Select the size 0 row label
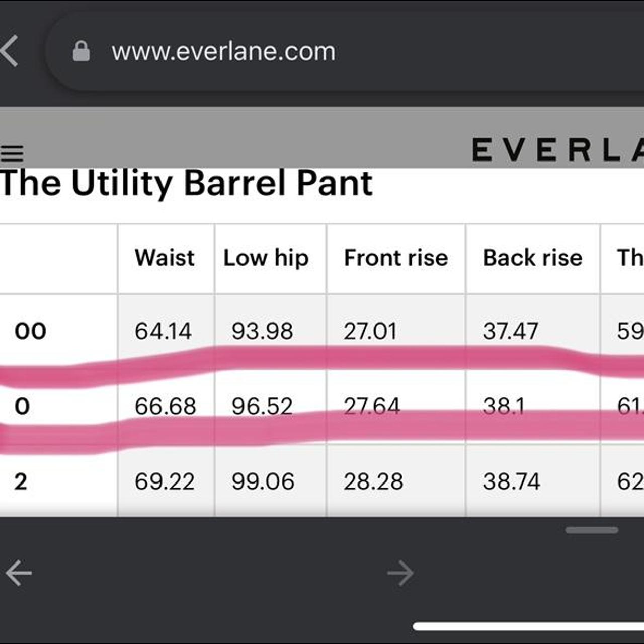The width and height of the screenshot is (644, 644). point(22,407)
